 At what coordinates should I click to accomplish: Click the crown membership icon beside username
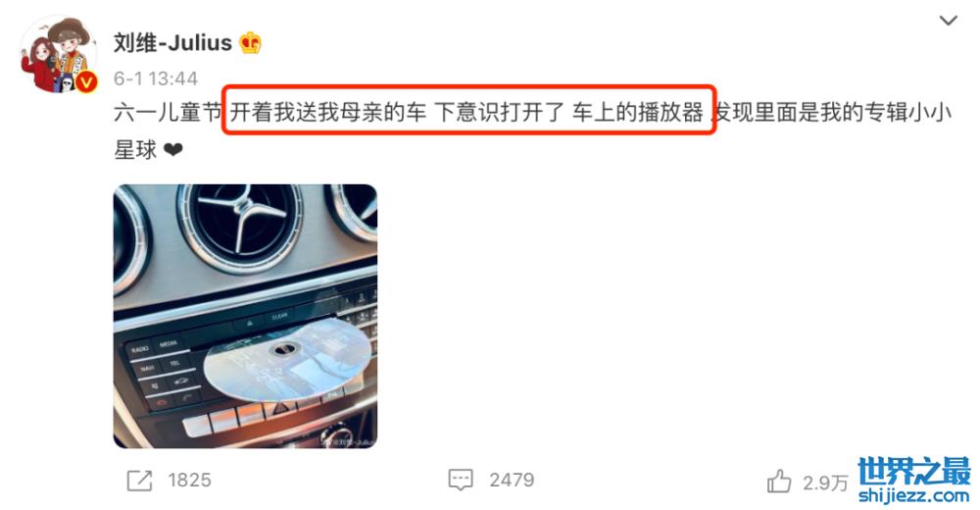point(250,43)
